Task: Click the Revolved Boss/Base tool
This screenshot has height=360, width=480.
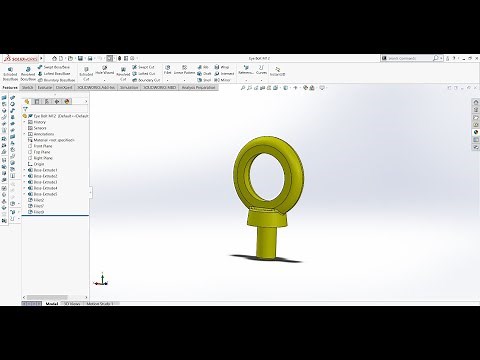Action: coord(28,73)
